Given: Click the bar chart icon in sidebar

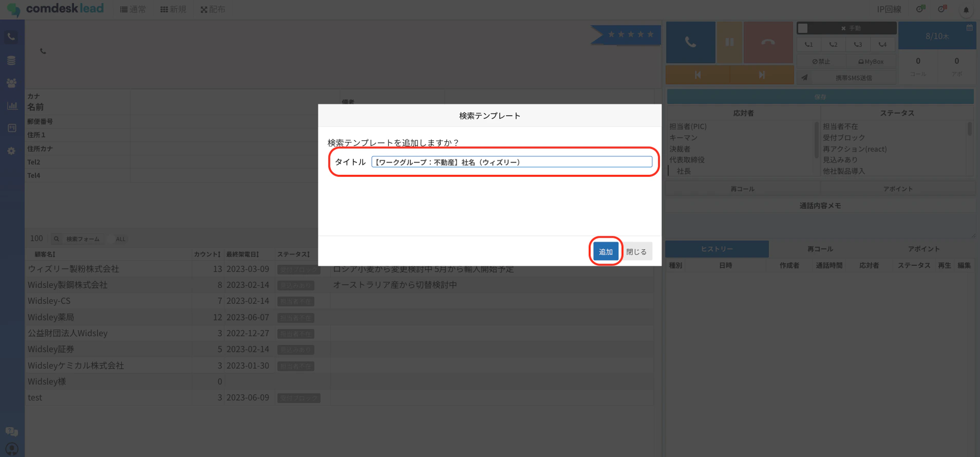Looking at the screenshot, I should tap(11, 105).
